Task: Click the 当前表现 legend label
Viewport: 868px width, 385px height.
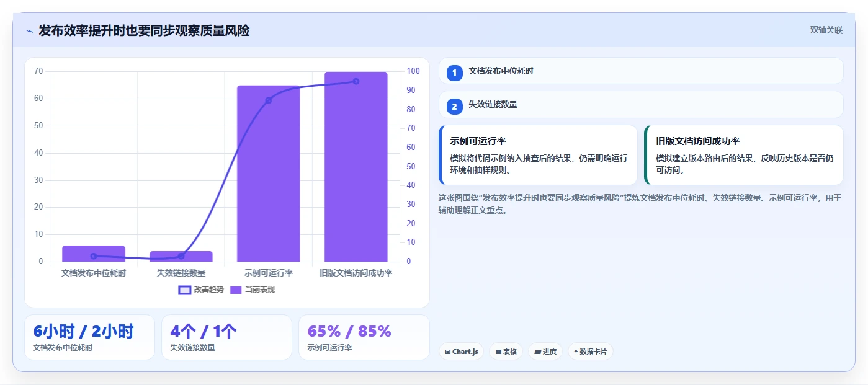Action: 260,290
